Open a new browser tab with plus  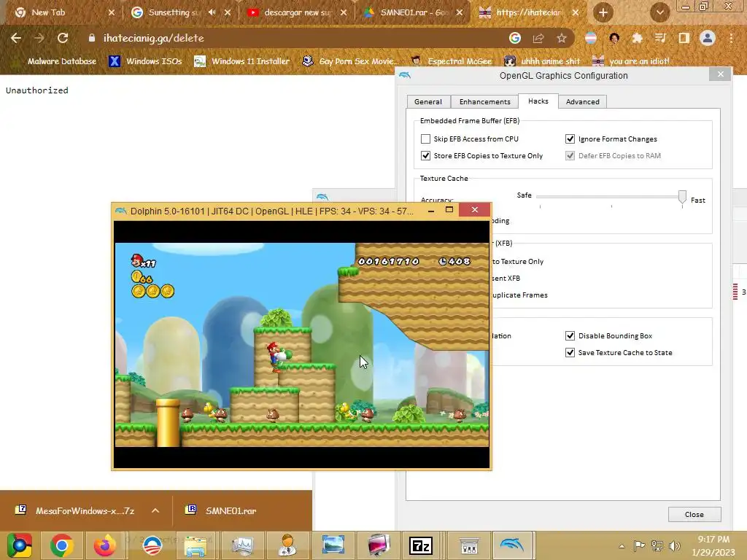603,12
